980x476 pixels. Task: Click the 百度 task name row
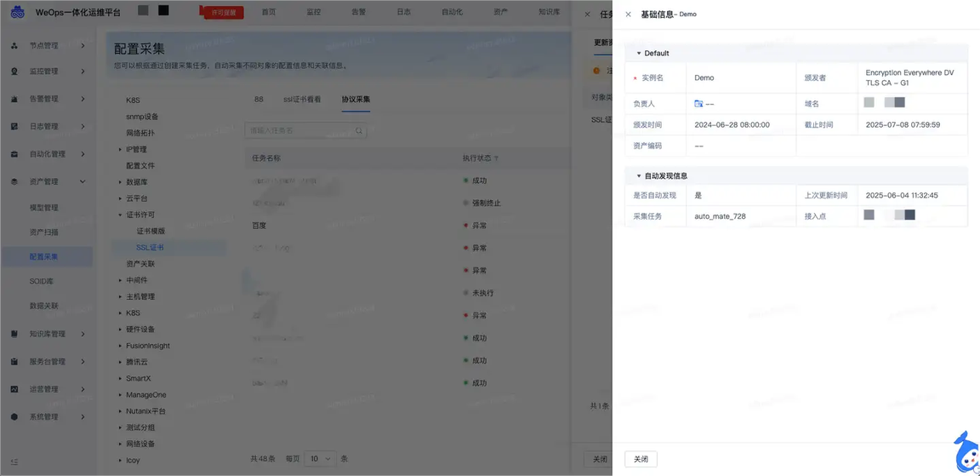click(x=259, y=225)
